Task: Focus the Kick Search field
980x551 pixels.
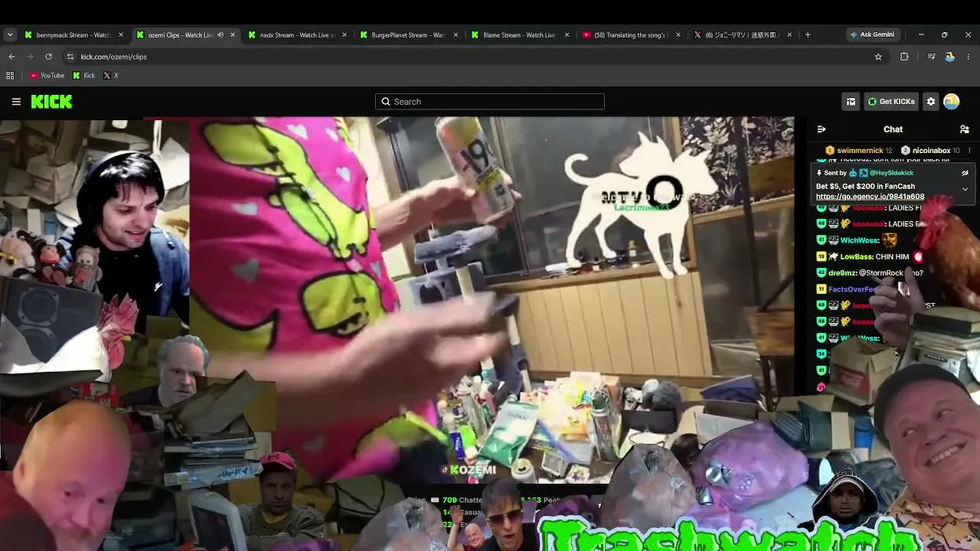Action: coord(490,102)
